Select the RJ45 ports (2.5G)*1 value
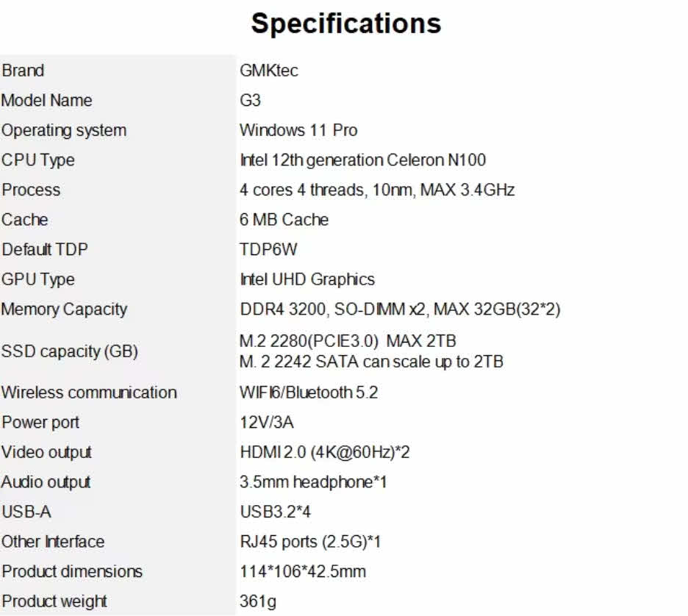This screenshot has height=616, width=688. click(310, 542)
